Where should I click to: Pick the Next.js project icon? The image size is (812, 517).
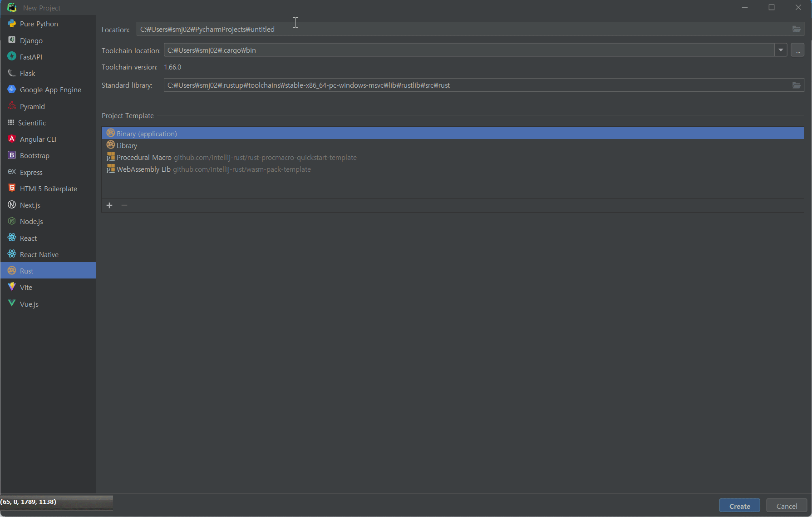click(x=12, y=205)
